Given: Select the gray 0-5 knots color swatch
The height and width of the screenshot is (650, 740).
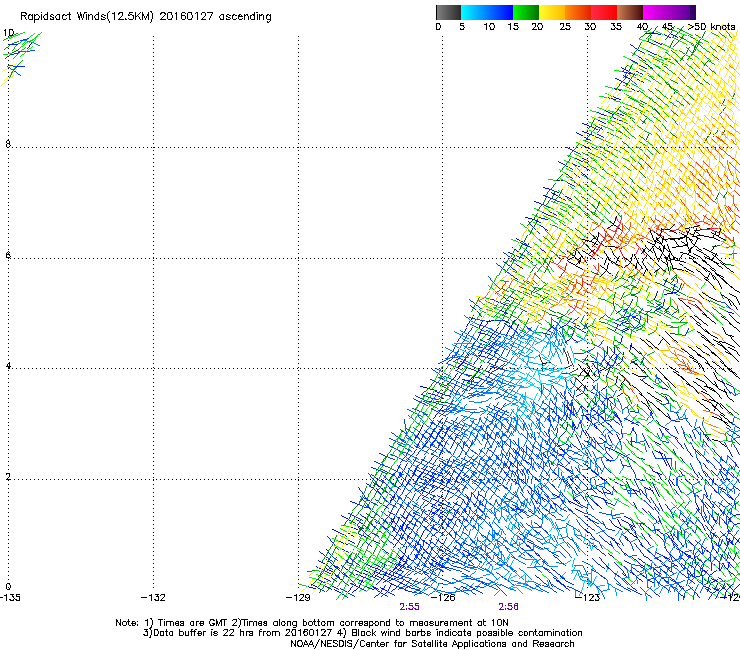Looking at the screenshot, I should [x=448, y=12].
